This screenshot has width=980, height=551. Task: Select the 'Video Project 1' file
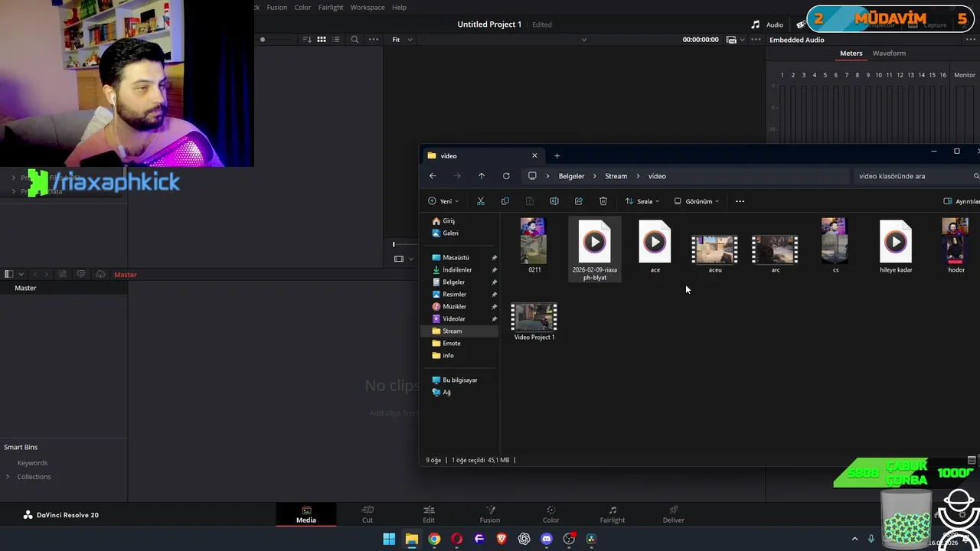coord(534,321)
